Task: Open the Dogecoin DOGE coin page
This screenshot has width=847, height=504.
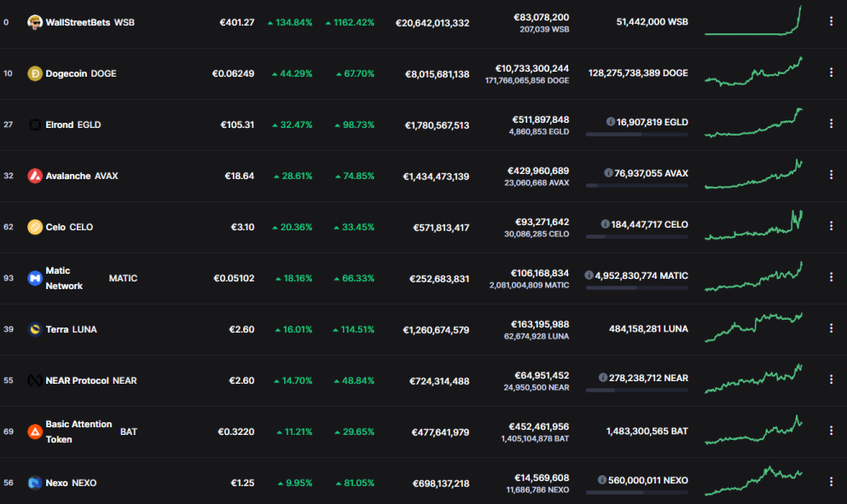Action: tap(81, 73)
